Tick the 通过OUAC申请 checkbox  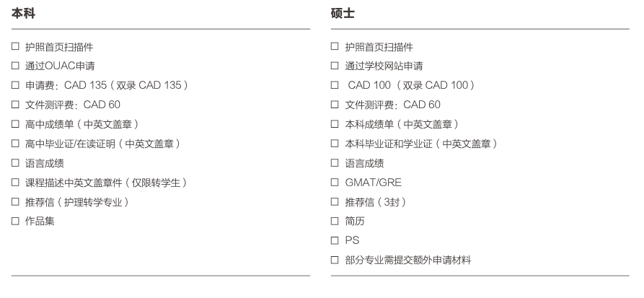[x=14, y=66]
